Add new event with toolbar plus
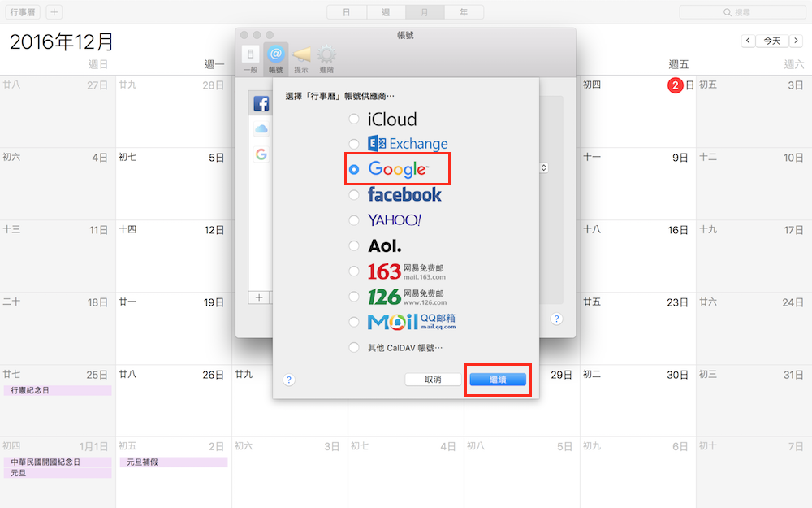 54,12
